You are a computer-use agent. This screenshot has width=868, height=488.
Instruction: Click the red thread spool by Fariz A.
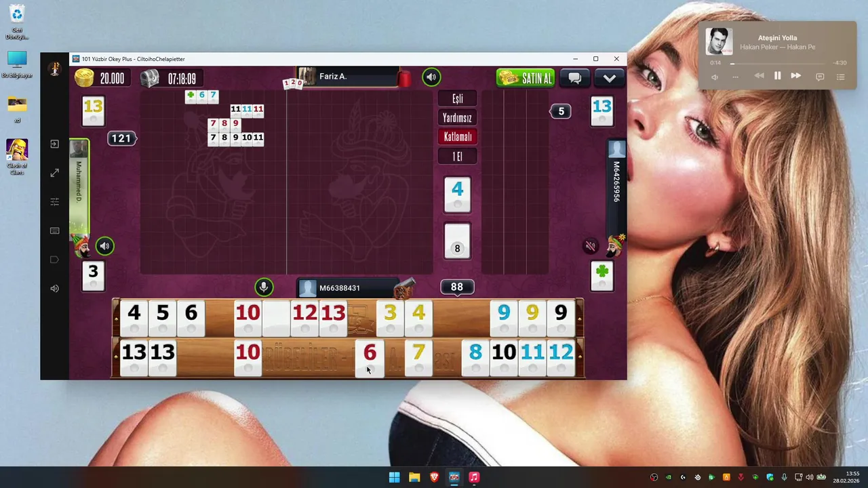[x=404, y=79]
